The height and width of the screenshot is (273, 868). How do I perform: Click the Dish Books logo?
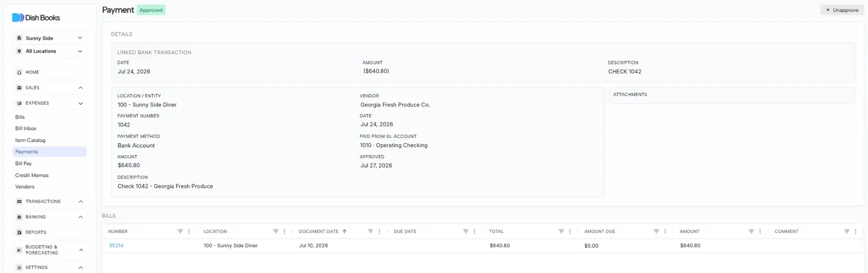click(x=36, y=18)
